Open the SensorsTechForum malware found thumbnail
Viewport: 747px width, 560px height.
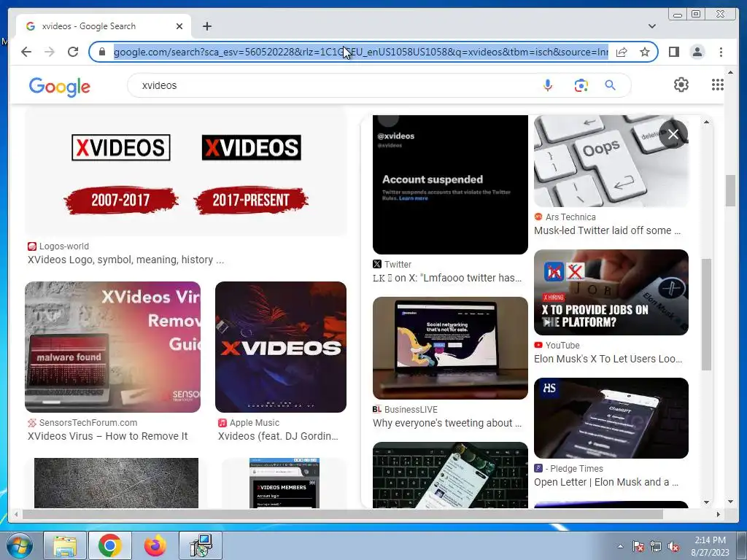click(x=112, y=346)
